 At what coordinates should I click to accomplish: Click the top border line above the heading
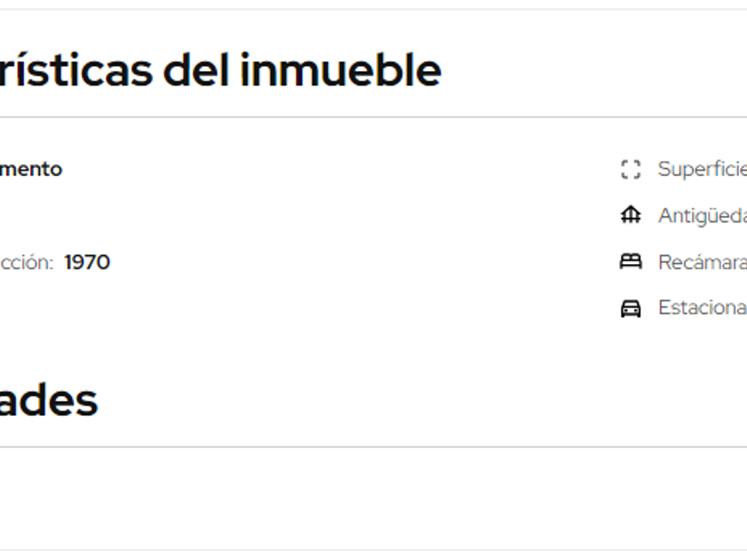pos(373,10)
